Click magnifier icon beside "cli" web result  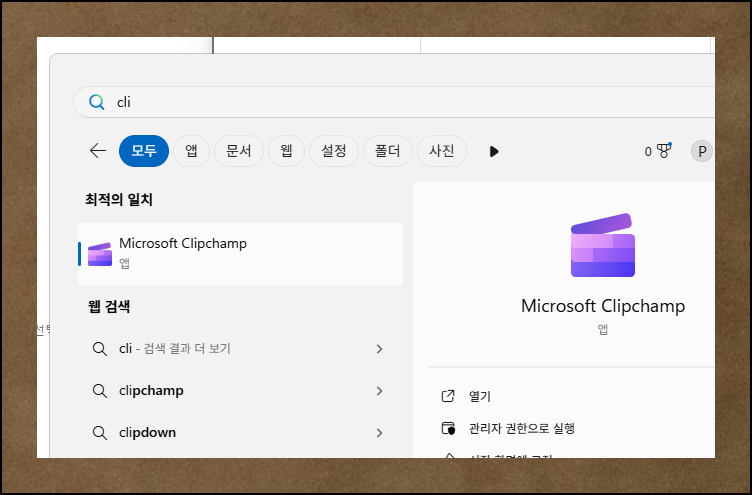pyautogui.click(x=99, y=349)
